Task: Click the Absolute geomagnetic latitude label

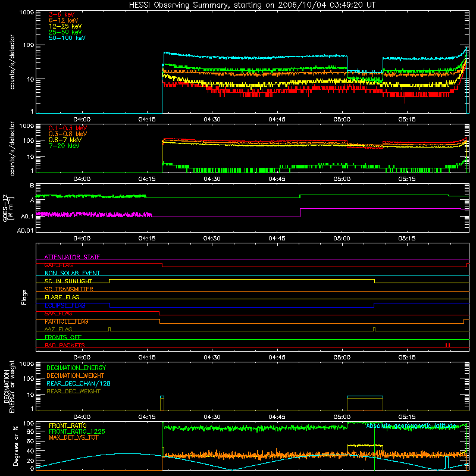Action: (411, 425)
